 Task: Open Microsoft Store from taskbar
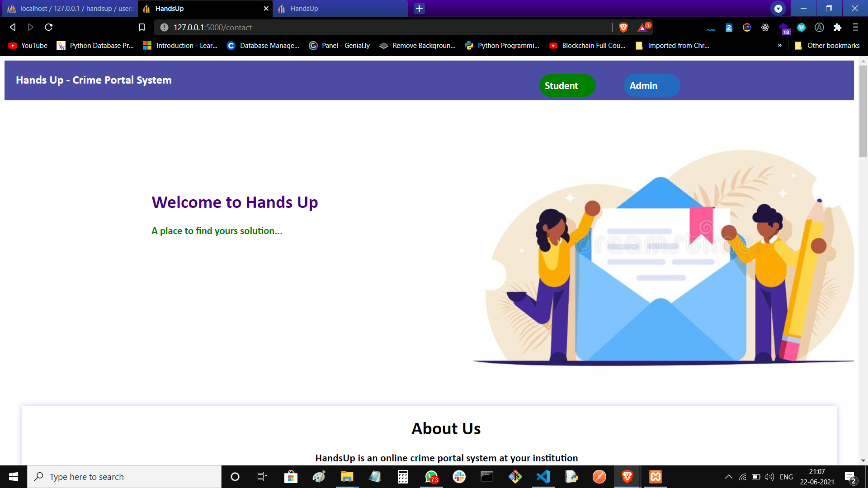click(291, 477)
